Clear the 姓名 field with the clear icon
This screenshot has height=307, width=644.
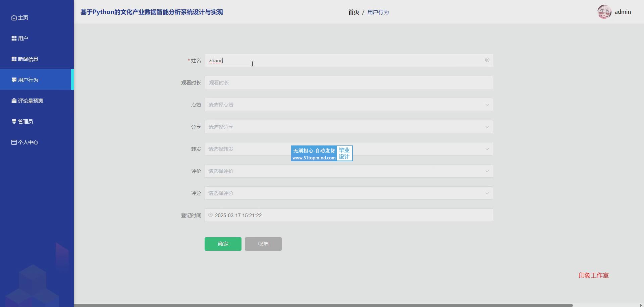pyautogui.click(x=487, y=60)
